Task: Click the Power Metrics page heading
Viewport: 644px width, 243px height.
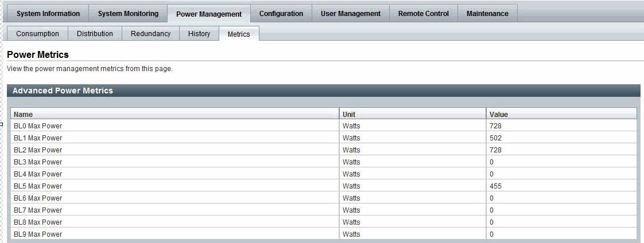Action: tap(38, 54)
